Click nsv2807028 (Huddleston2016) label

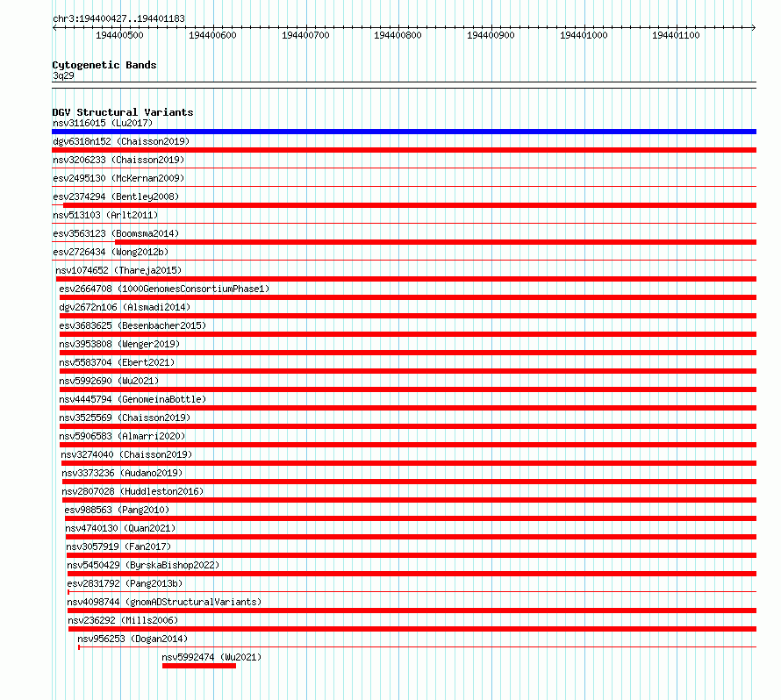click(x=133, y=491)
